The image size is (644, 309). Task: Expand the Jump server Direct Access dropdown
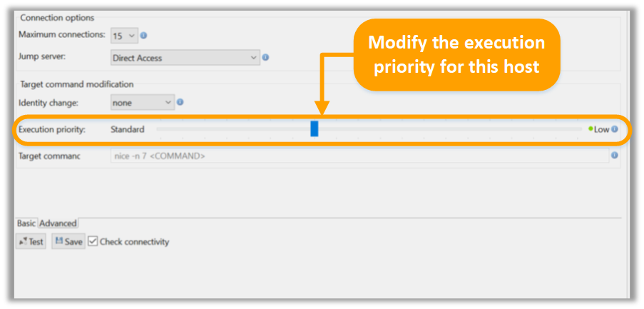coord(185,58)
